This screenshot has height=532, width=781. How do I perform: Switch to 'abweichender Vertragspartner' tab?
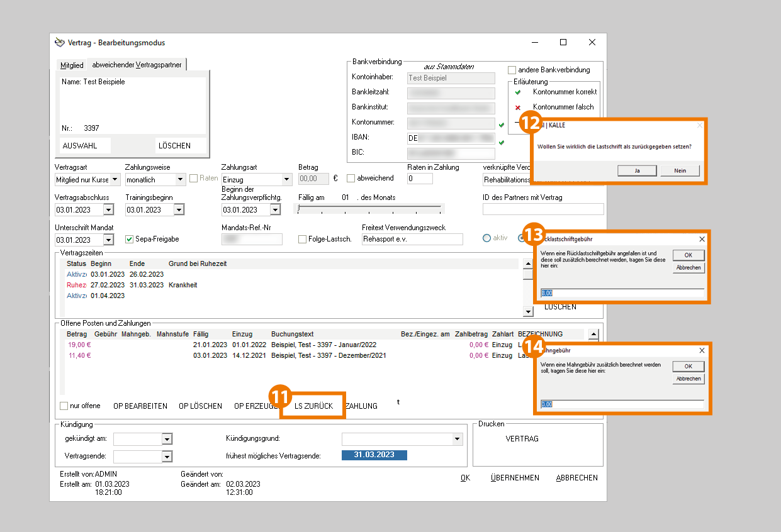(x=137, y=65)
